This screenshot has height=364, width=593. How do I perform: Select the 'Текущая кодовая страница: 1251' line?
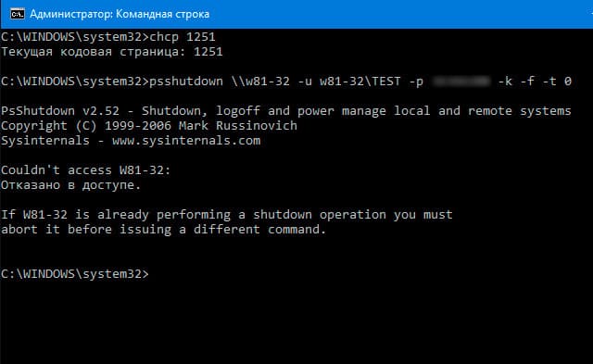click(112, 52)
